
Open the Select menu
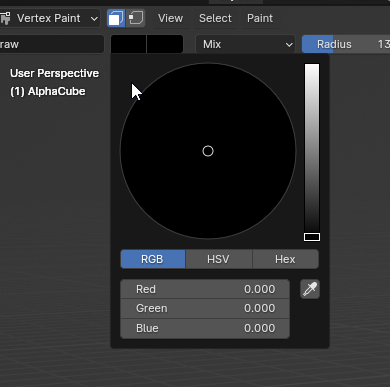215,18
